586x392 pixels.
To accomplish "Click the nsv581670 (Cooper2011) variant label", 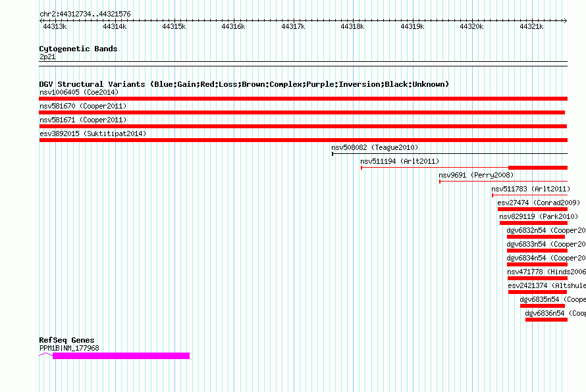I will pos(83,106).
